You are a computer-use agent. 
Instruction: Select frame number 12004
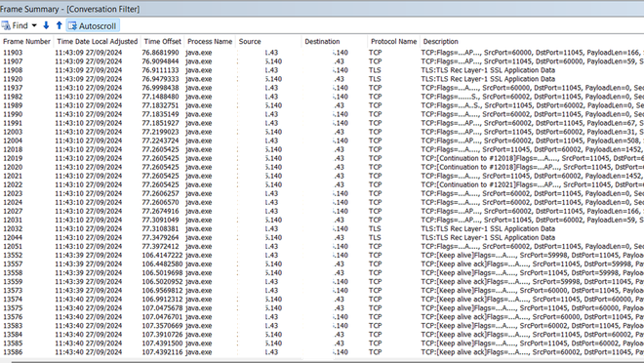[x=13, y=141]
